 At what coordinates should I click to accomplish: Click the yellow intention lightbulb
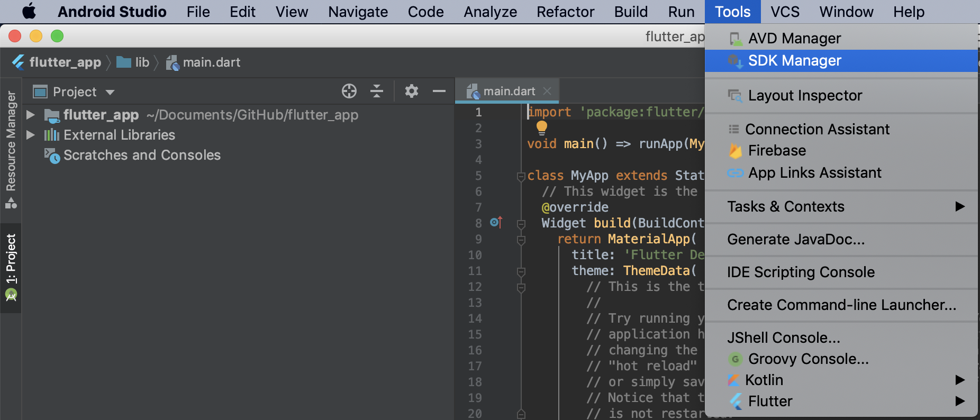pos(542,127)
